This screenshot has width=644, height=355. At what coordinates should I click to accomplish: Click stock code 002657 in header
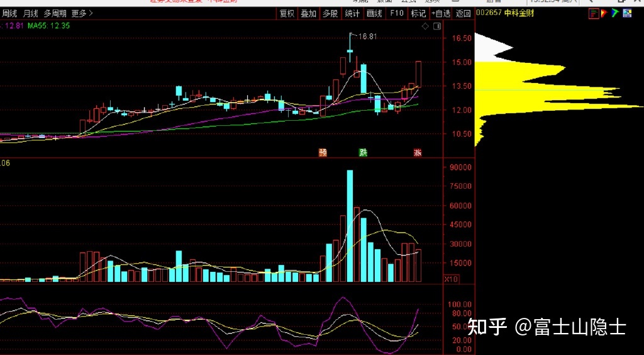tap(489, 13)
